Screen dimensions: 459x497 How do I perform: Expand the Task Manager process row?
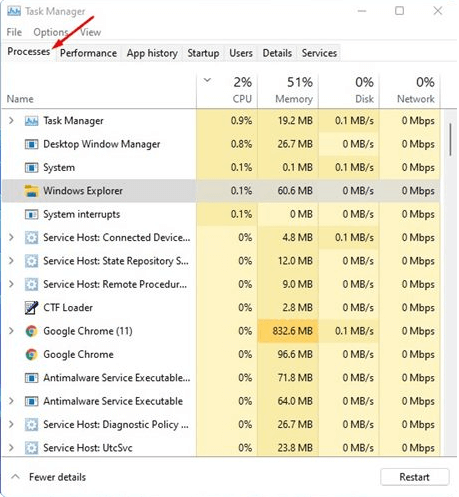[x=11, y=120]
